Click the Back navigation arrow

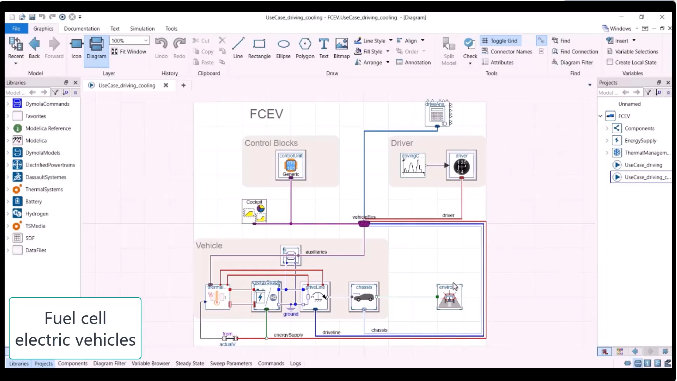point(34,48)
